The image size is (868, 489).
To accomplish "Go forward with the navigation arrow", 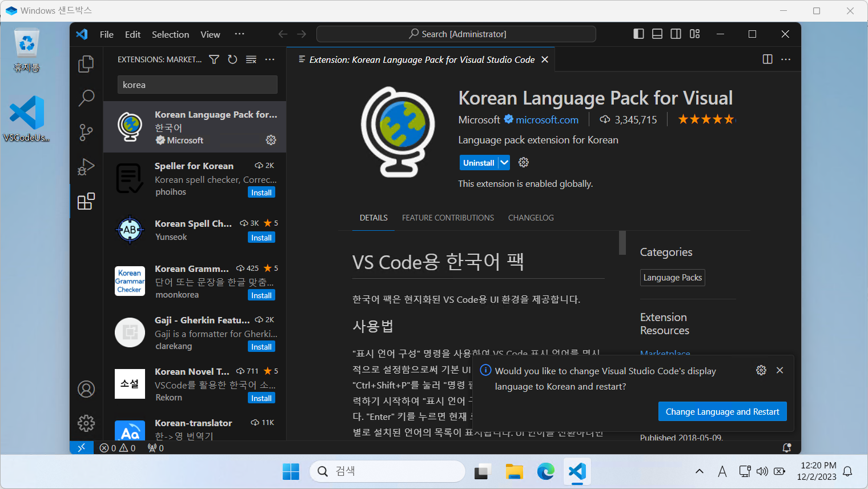I will point(302,34).
